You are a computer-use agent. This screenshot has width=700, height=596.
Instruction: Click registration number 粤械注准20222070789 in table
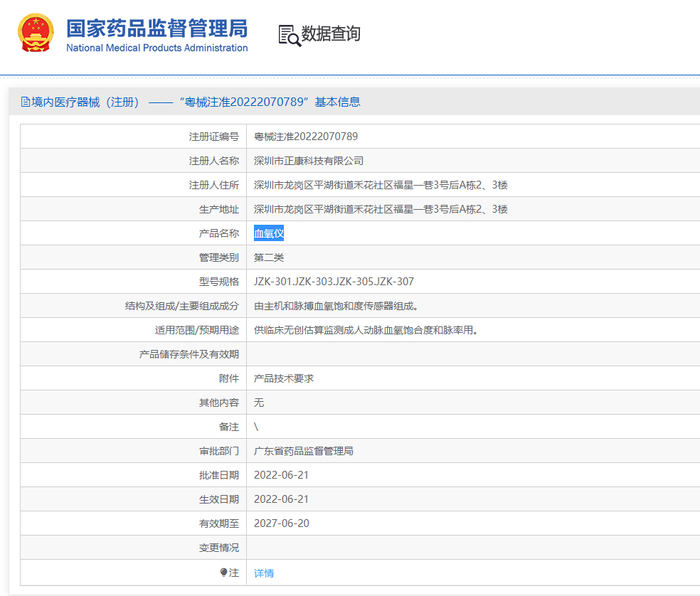point(306,137)
